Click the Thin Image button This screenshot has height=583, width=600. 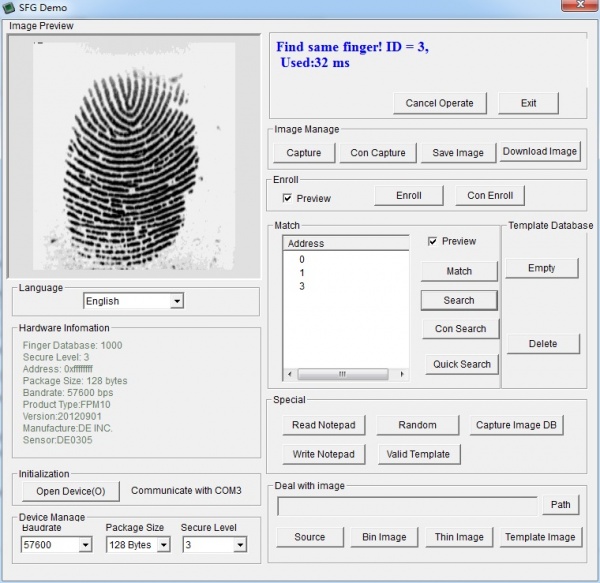click(x=459, y=537)
